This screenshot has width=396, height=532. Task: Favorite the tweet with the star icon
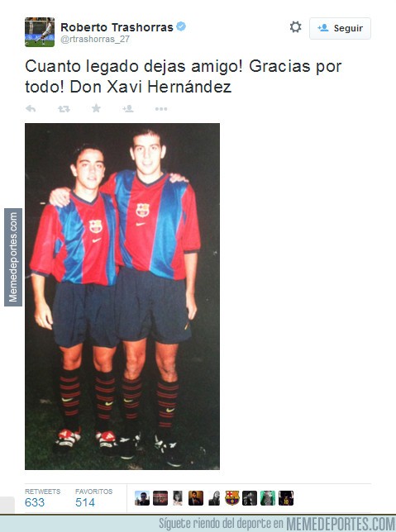pyautogui.click(x=96, y=108)
